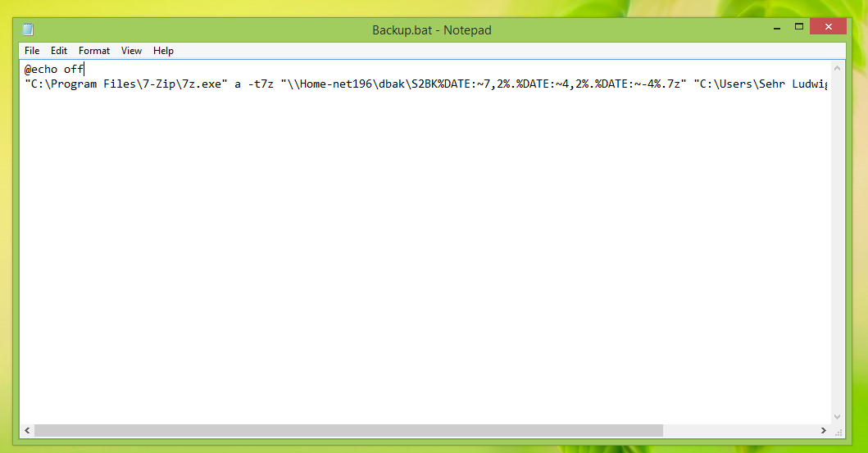Open the Edit menu
Viewport: 868px width, 453px height.
point(59,51)
